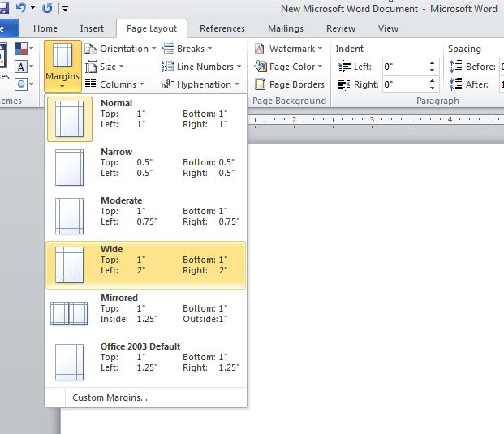Screen dimensions: 504x434
Task: Open the Breaks dropdown
Action: point(187,49)
